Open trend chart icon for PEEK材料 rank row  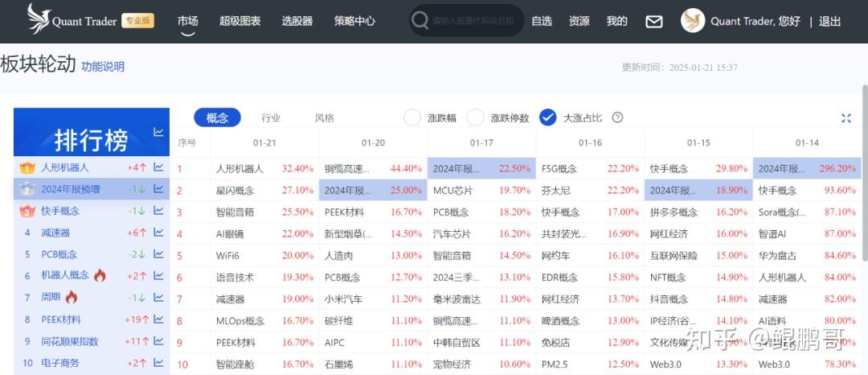tap(158, 319)
